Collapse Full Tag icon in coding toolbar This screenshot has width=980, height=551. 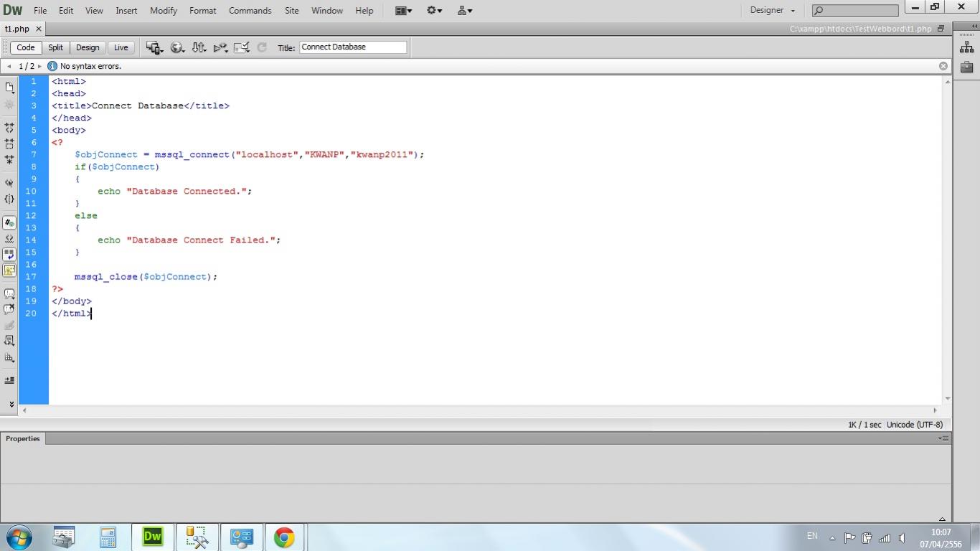pyautogui.click(x=9, y=128)
